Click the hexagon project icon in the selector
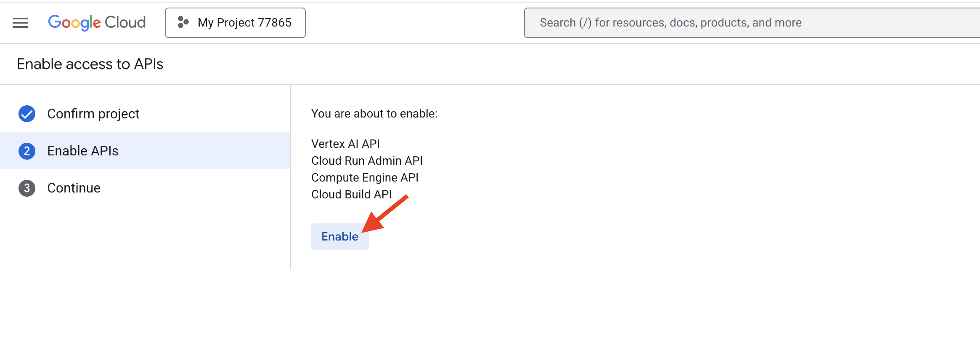 183,22
